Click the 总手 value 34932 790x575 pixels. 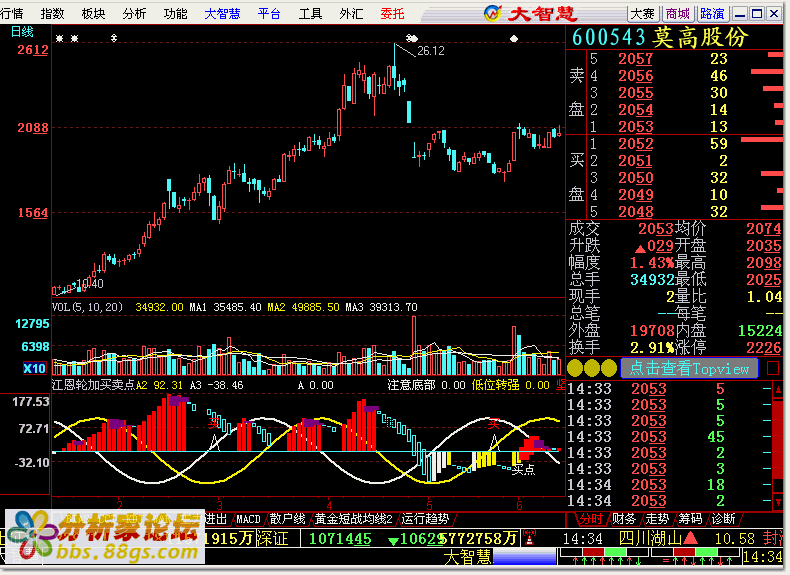[x=652, y=280]
